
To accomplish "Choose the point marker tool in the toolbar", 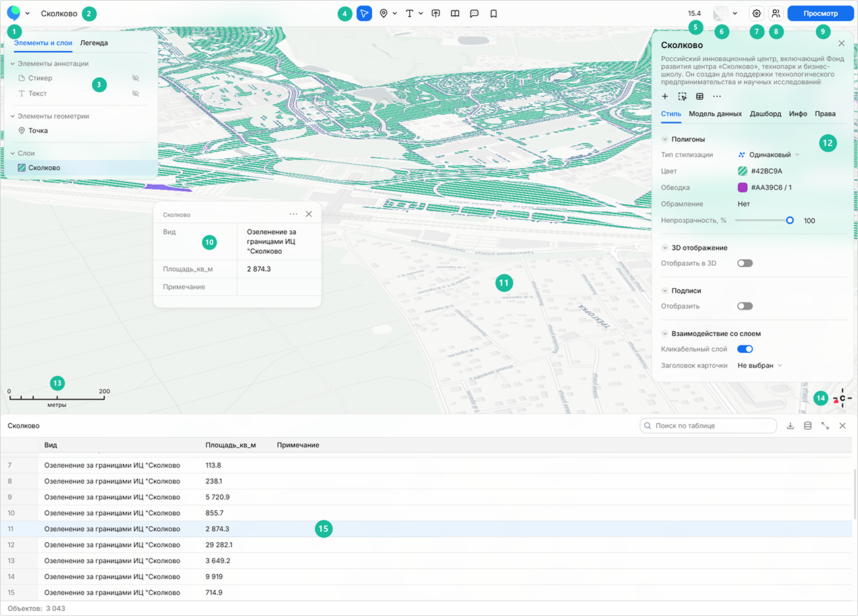I will click(383, 13).
